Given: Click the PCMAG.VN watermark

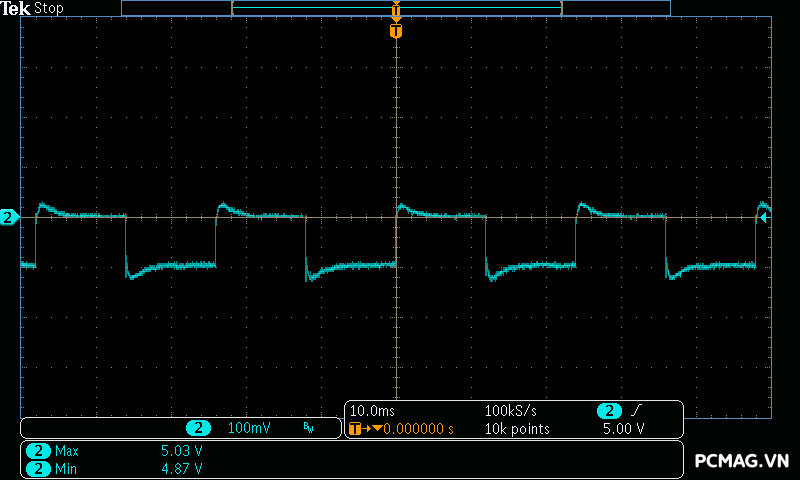Looking at the screenshot, I should 742,460.
